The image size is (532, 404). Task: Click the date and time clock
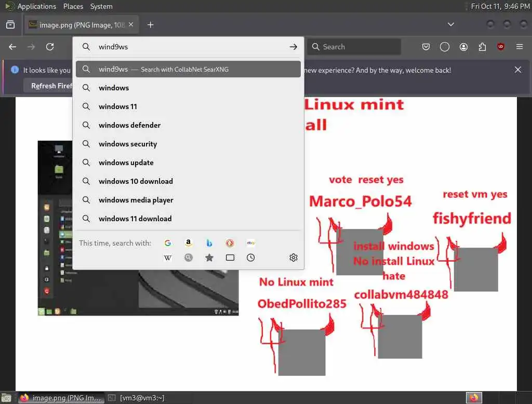click(500, 6)
